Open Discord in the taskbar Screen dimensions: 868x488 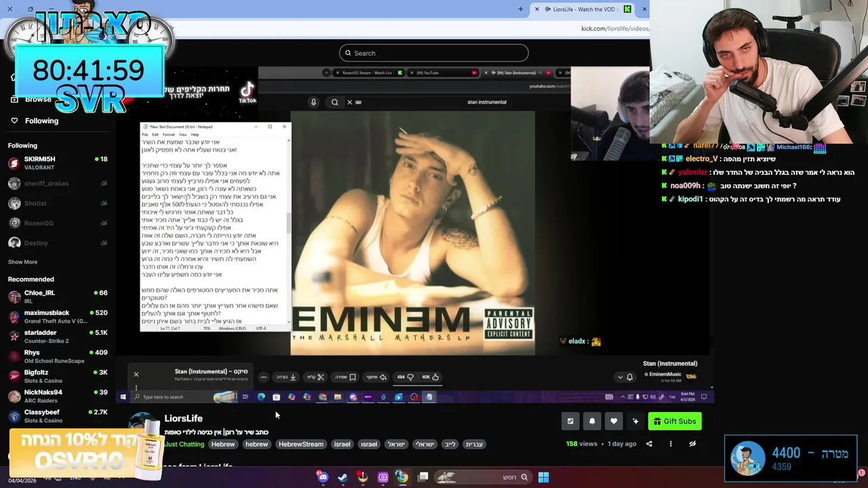tap(323, 477)
